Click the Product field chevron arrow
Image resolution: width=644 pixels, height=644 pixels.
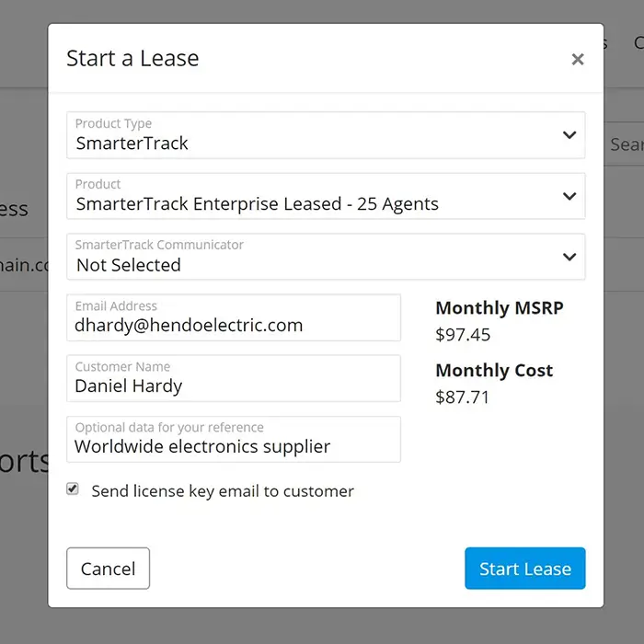click(569, 196)
